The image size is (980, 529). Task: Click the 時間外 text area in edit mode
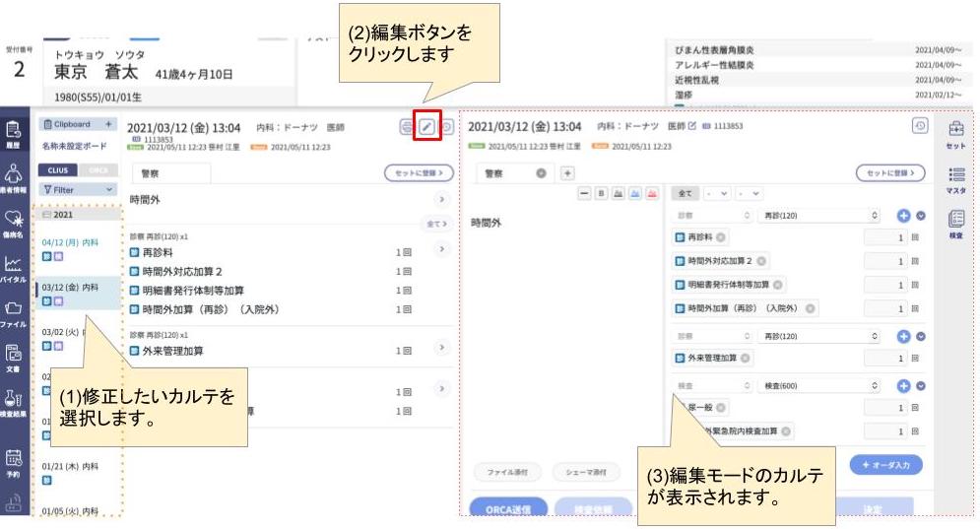565,331
